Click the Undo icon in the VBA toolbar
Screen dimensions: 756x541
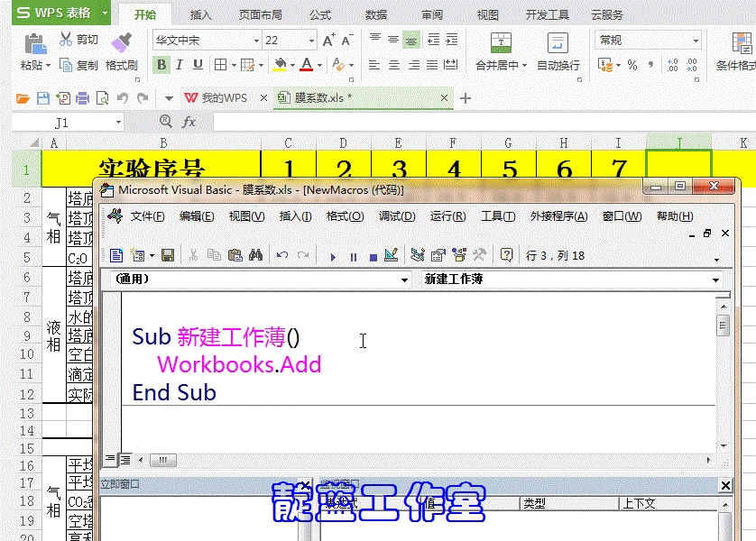point(281,255)
